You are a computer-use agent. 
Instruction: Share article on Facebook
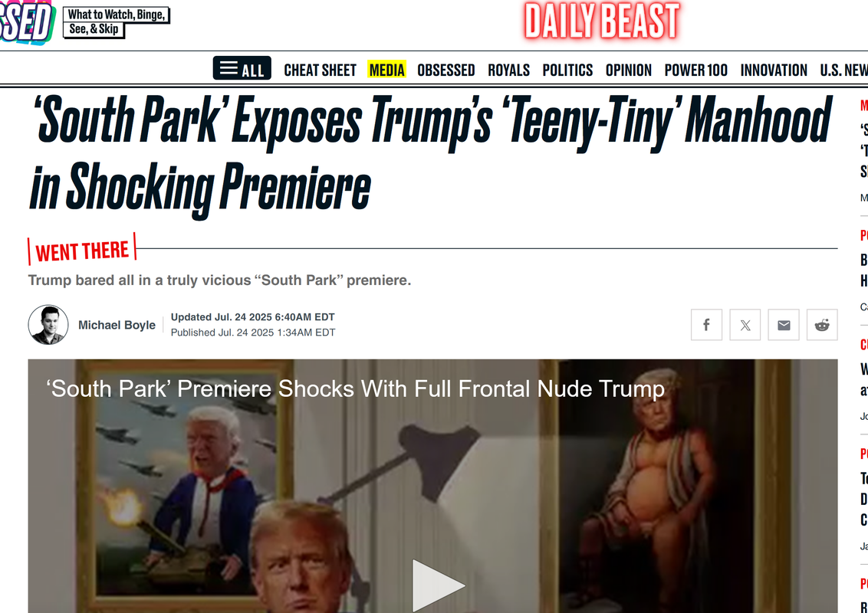click(x=706, y=325)
